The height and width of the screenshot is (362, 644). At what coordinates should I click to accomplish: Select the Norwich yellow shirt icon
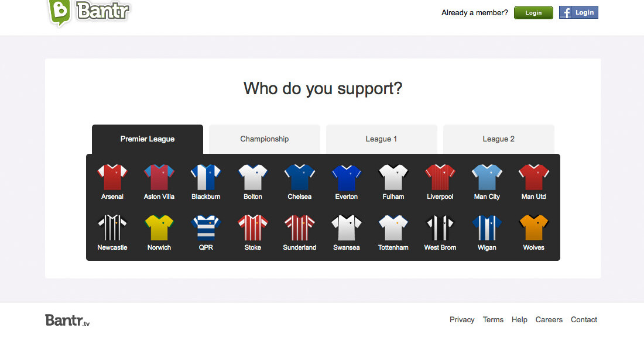tap(159, 228)
